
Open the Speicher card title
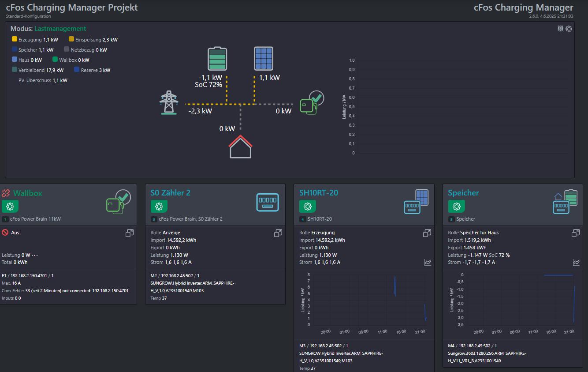463,193
